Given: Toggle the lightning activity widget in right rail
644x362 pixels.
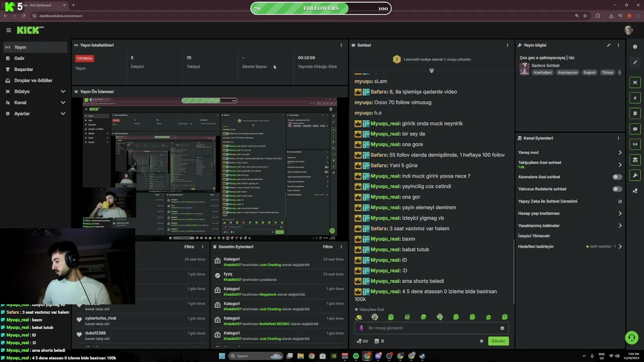Looking at the screenshot, I should point(635,98).
